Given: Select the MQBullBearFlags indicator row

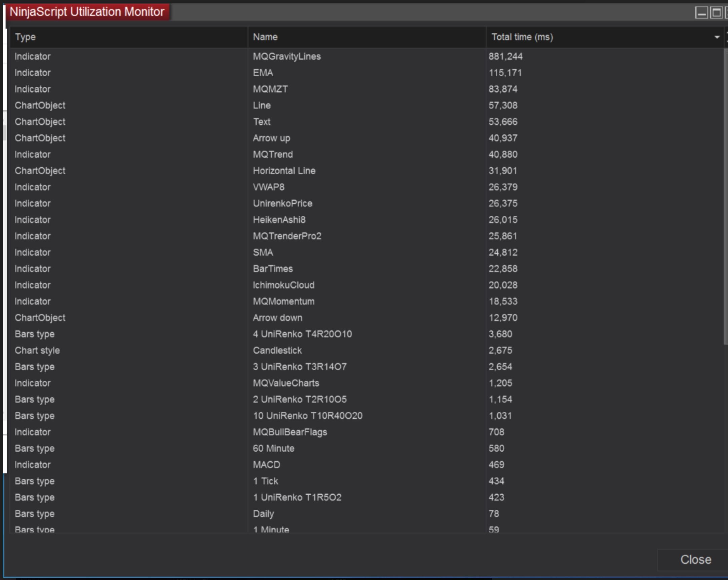Looking at the screenshot, I should [290, 432].
